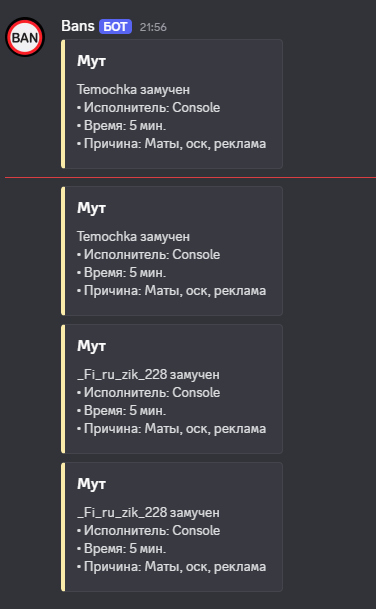
Task: Open the Bans username profile
Action: click(78, 26)
